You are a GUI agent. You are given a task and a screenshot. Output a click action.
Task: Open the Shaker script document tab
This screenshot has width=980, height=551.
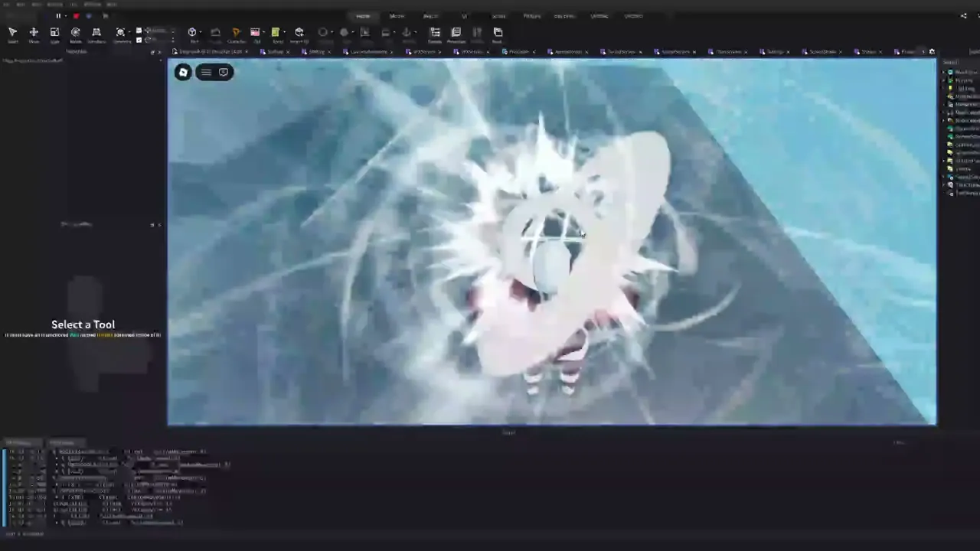click(x=868, y=52)
